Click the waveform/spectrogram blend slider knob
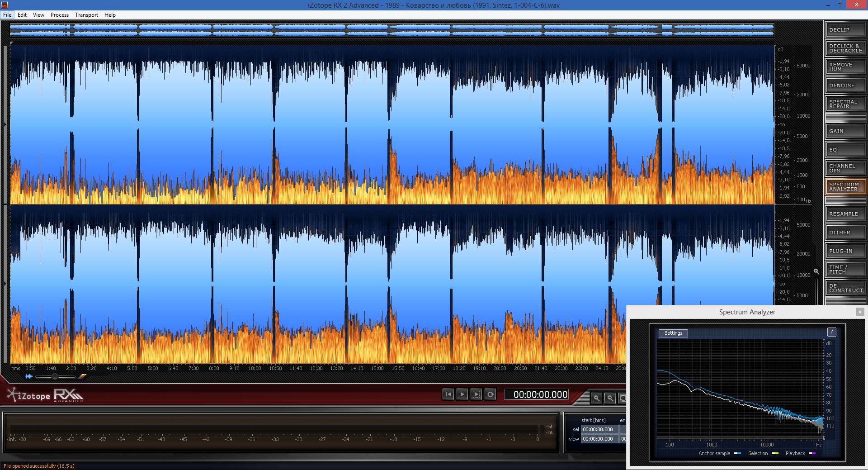Screen dimensions: 868x470 [x=55, y=376]
